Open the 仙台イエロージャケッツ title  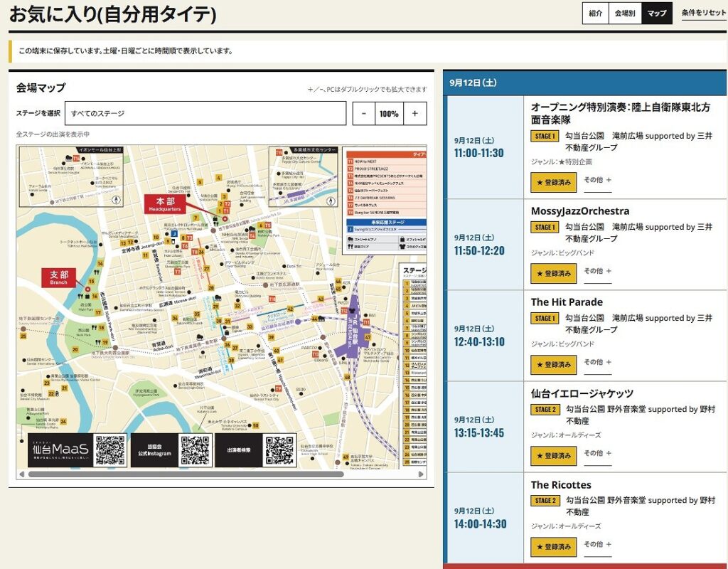click(x=582, y=393)
